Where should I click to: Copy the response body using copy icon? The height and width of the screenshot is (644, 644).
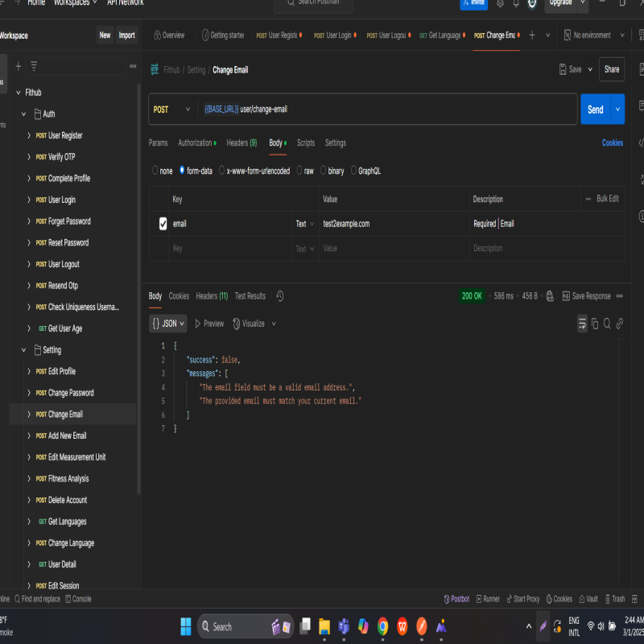[595, 324]
